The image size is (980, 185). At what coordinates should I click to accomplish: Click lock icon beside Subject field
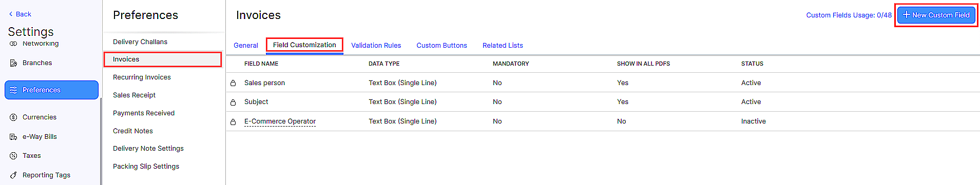click(233, 102)
